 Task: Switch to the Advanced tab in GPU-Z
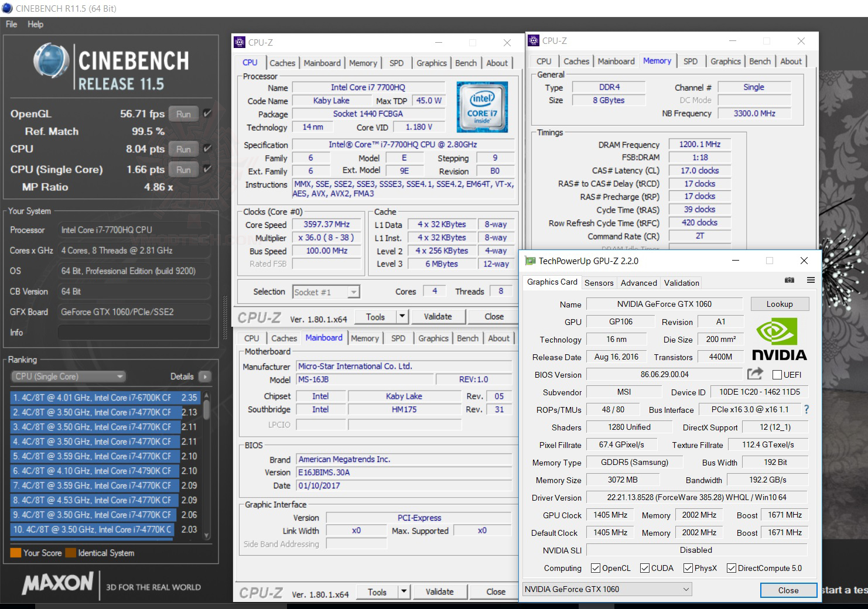pos(638,283)
